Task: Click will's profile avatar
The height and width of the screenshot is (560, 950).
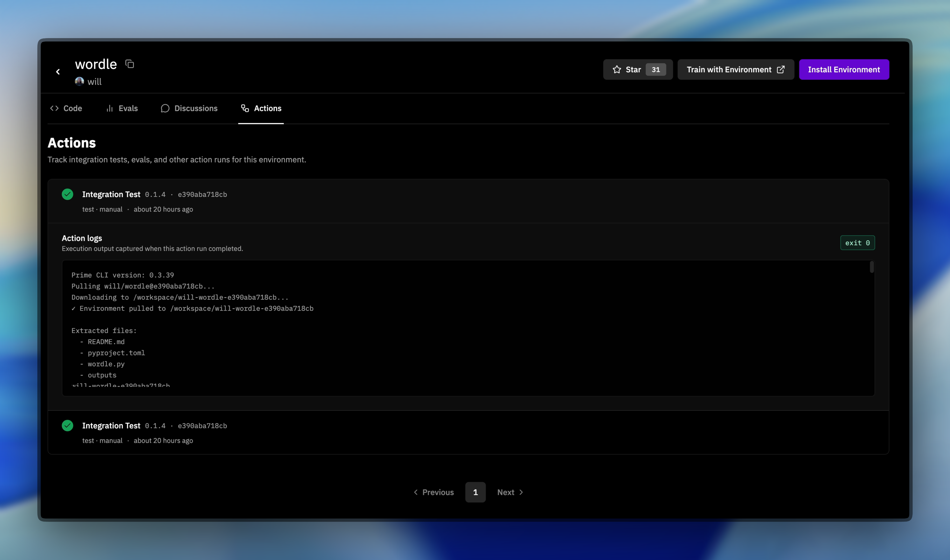Action: tap(79, 81)
